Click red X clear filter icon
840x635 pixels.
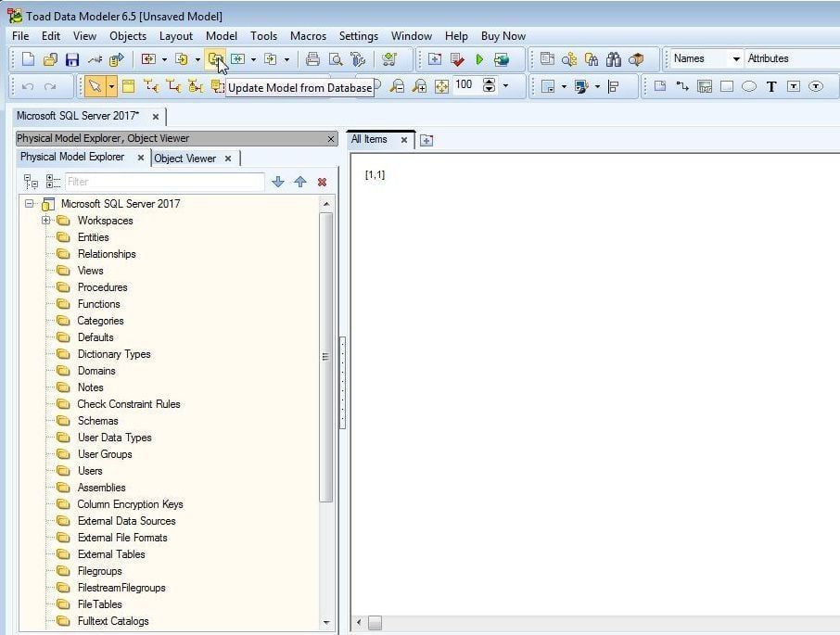coord(322,182)
